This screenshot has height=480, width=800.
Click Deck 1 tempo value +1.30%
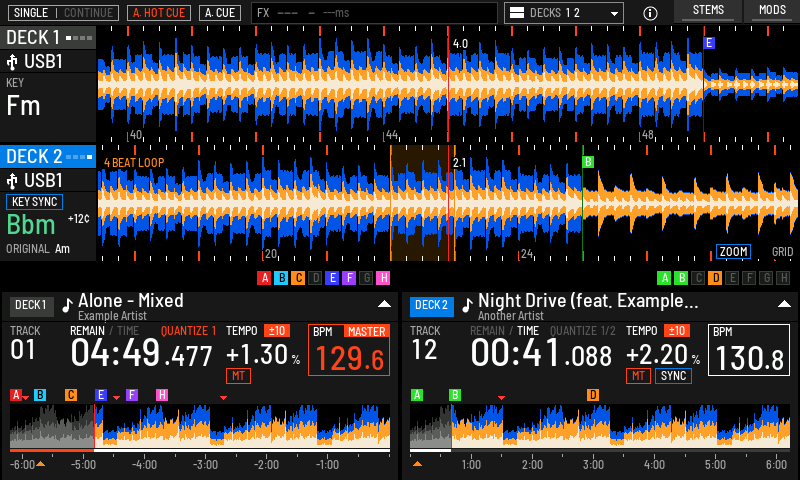tap(263, 355)
